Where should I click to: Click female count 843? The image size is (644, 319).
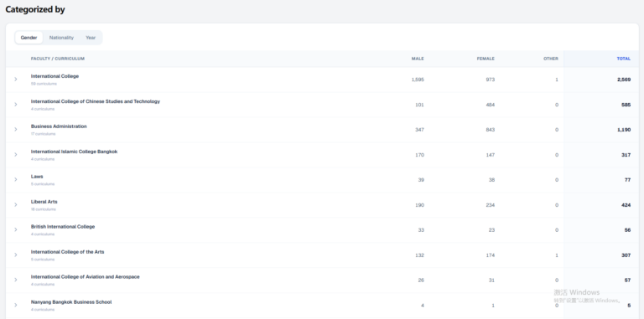click(491, 130)
